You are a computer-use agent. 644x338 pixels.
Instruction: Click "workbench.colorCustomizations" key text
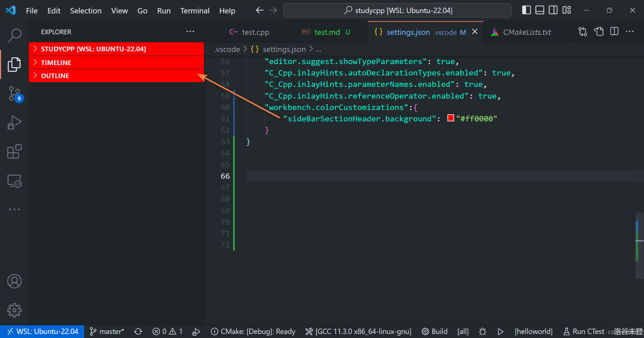pyautogui.click(x=336, y=107)
